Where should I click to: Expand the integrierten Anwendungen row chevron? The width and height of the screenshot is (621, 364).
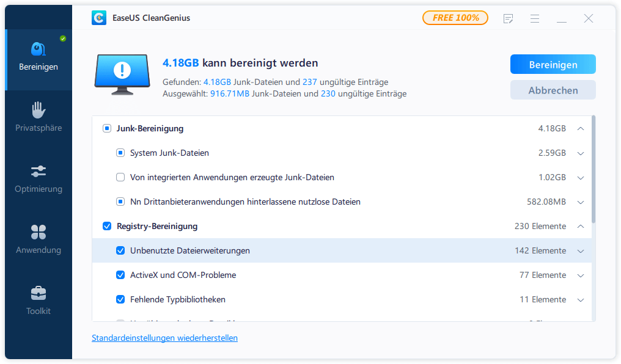(x=581, y=178)
